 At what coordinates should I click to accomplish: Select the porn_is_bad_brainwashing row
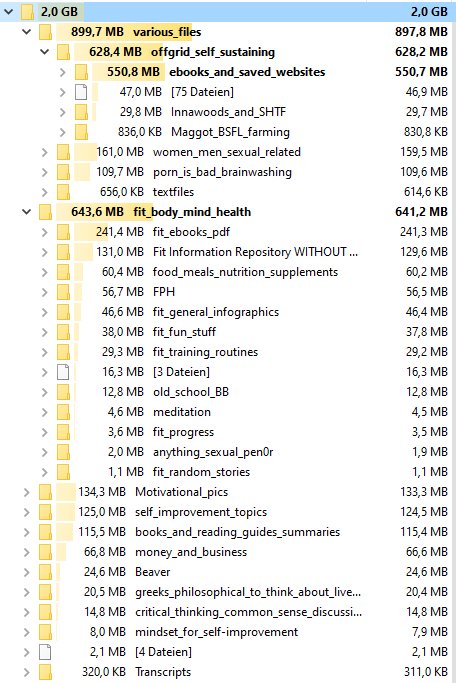[228, 172]
